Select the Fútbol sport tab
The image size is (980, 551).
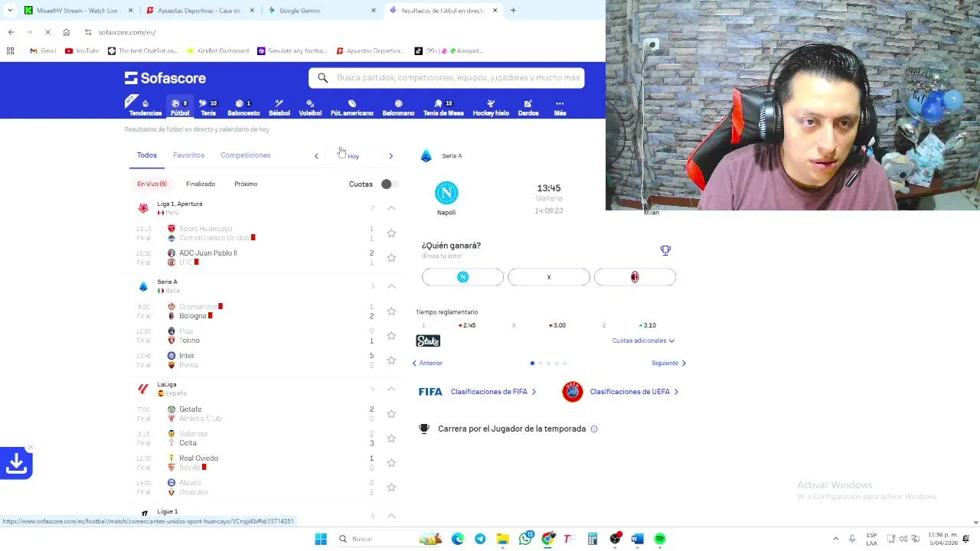click(180, 108)
